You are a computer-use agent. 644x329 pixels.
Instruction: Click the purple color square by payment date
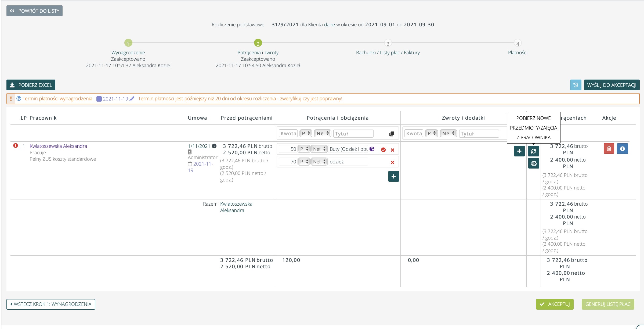(x=99, y=99)
